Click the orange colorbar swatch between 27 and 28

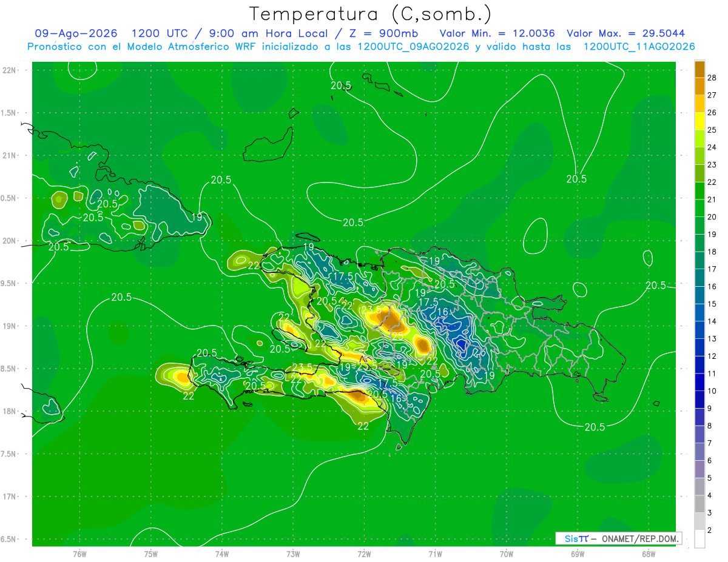[699, 86]
